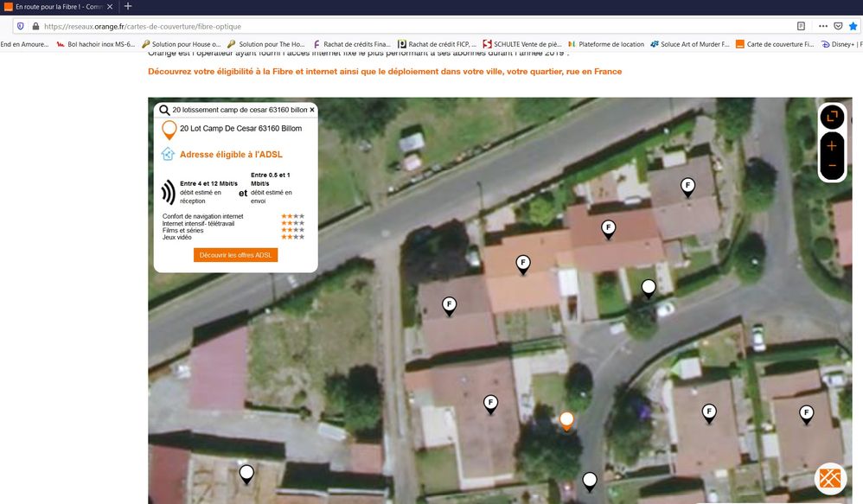Click the signal strength waves icon

168,193
